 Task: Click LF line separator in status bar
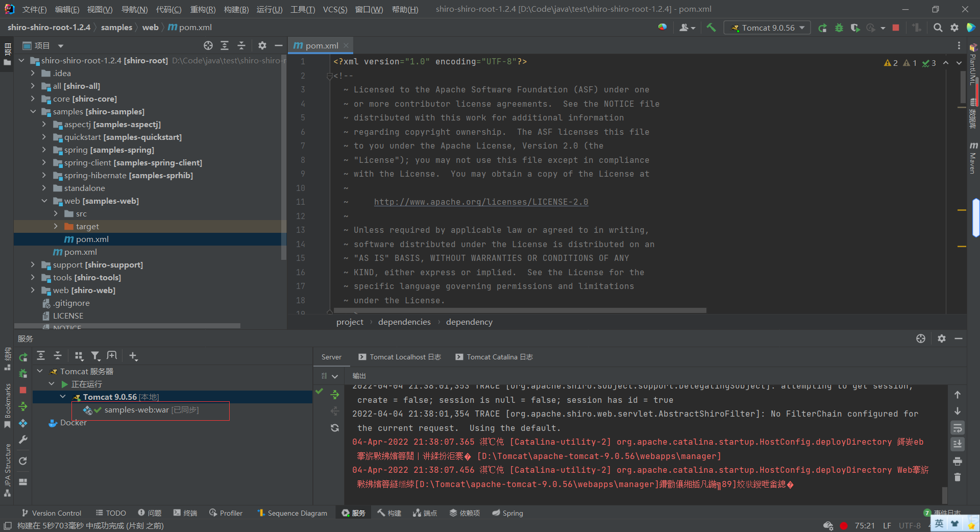click(887, 526)
